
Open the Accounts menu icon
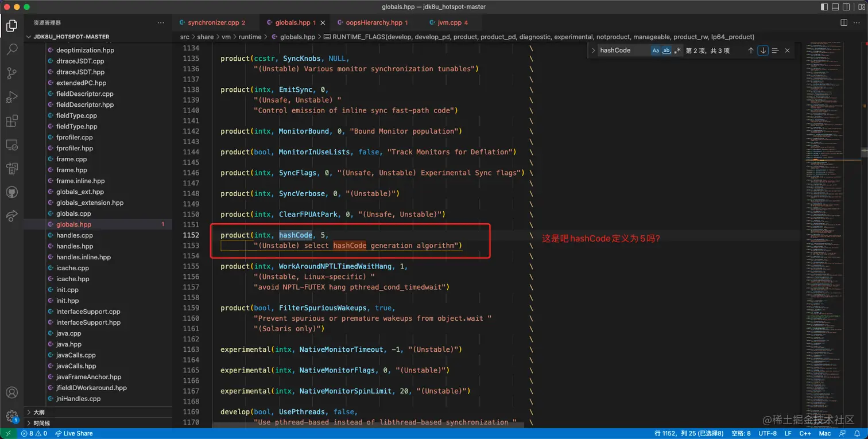pyautogui.click(x=11, y=393)
